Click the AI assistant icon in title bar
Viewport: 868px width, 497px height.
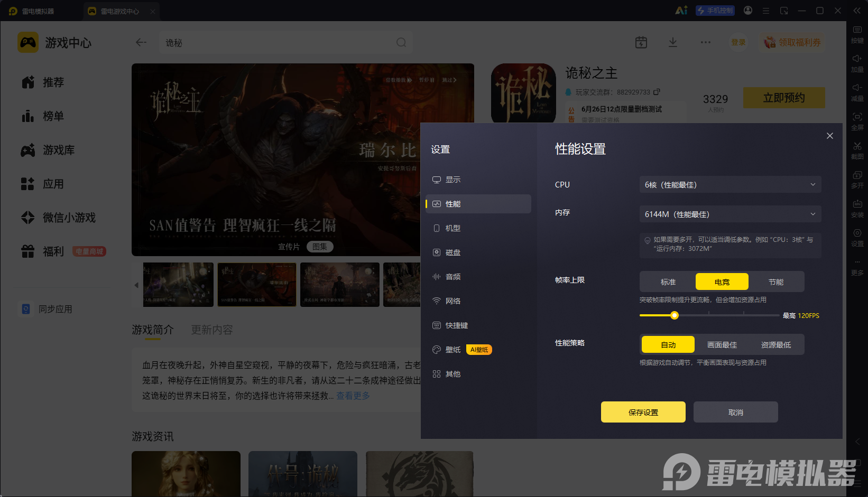point(681,11)
